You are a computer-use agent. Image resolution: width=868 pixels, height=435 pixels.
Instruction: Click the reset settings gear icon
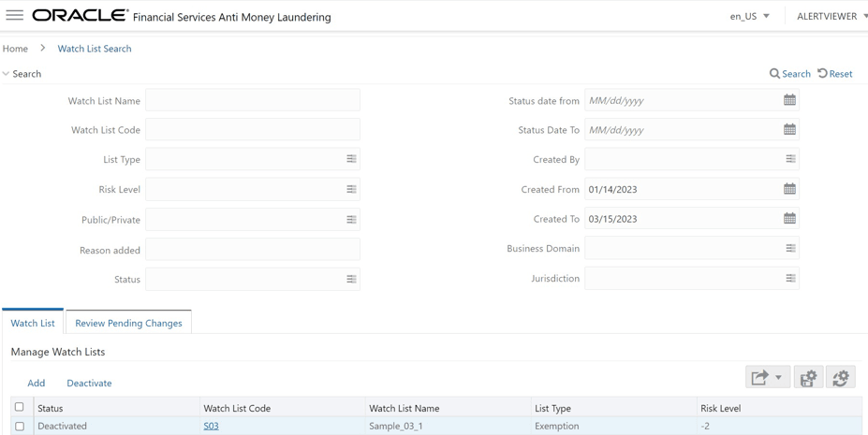pos(841,378)
